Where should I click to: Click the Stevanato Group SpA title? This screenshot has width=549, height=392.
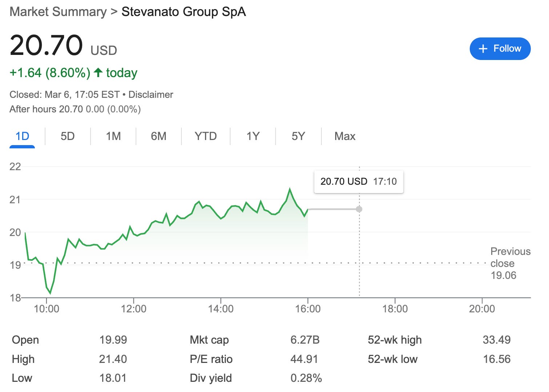184,12
